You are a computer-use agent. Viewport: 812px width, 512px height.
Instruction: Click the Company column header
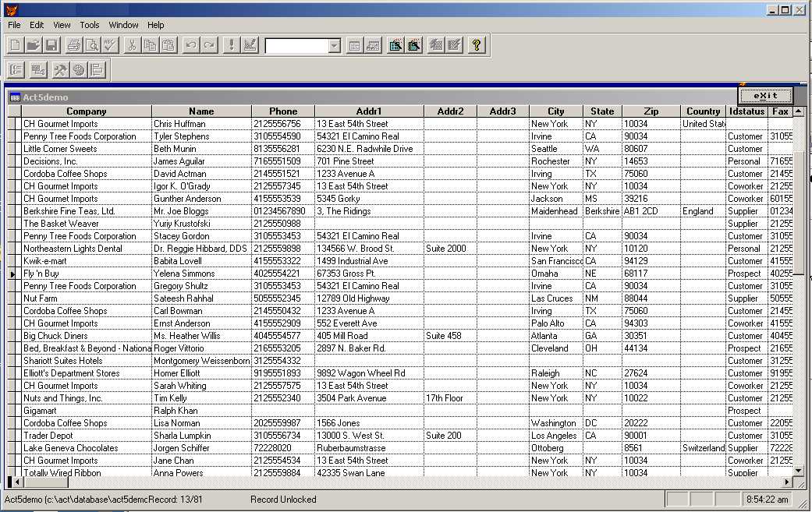pos(86,111)
